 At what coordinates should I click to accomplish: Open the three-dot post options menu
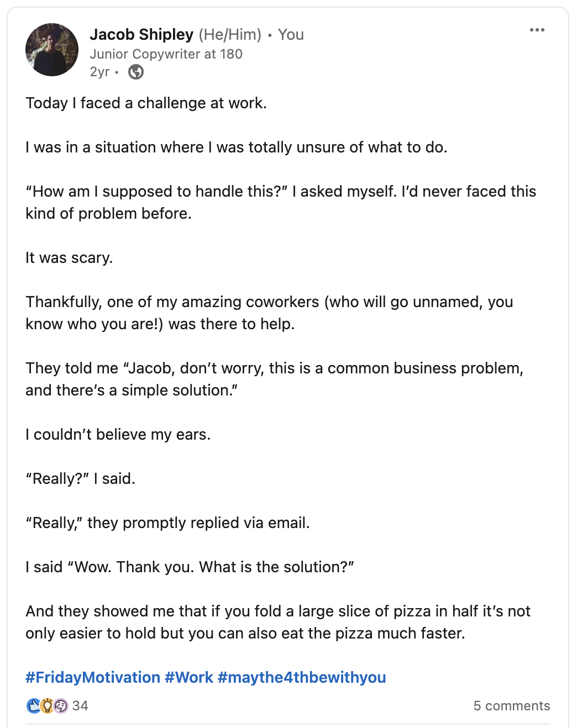tap(537, 30)
